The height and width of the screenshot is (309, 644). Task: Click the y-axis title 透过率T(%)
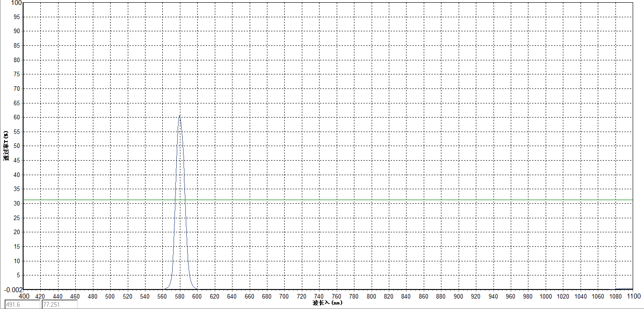pos(6,146)
